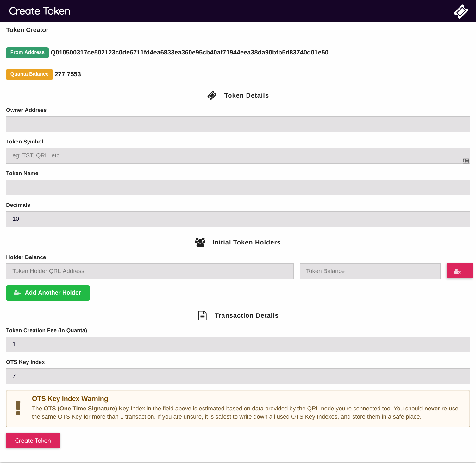This screenshot has height=463, width=476.
Task: Click the Initial Token Holders heading text
Action: (247, 242)
